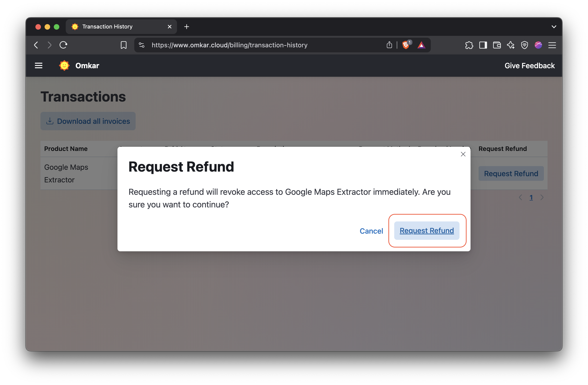Click the Give Feedback link

tap(529, 66)
